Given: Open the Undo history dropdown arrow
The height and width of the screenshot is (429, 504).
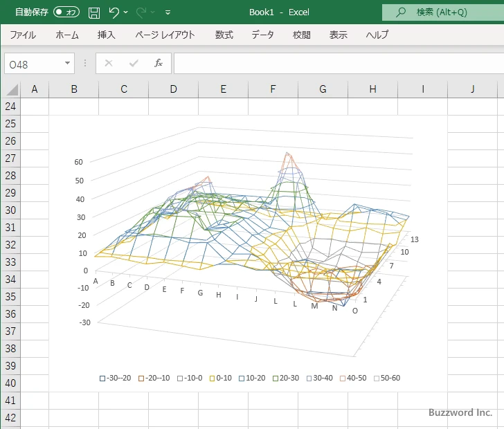Looking at the screenshot, I should pyautogui.click(x=126, y=12).
